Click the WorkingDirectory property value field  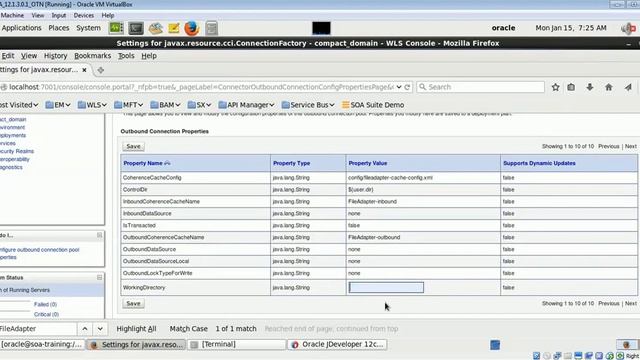pos(386,287)
